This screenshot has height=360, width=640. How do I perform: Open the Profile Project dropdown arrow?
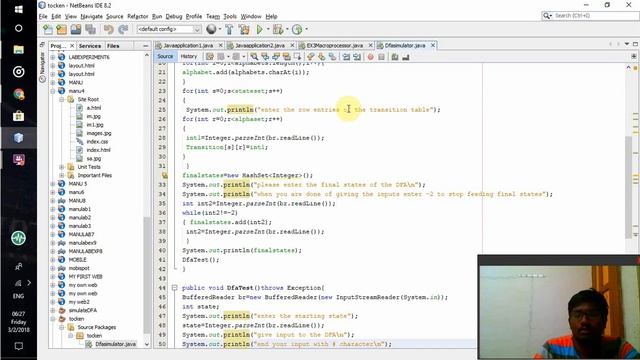pyautogui.click(x=307, y=29)
